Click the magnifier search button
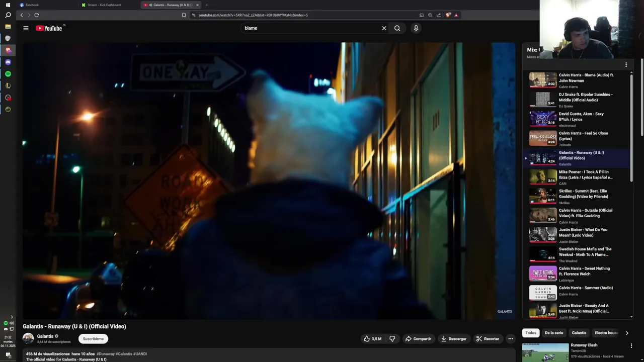644x362 pixels. point(397,28)
